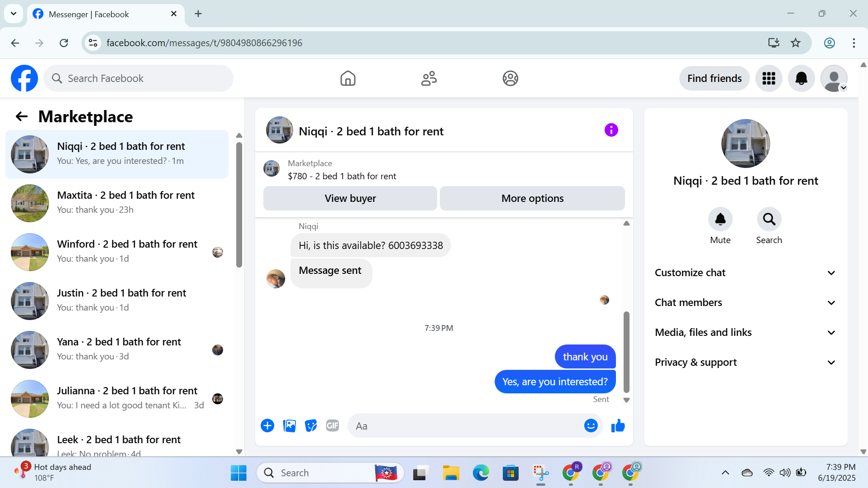Viewport: 868px width, 488px height.
Task: Open more actions plus icon in composer
Action: (x=267, y=426)
